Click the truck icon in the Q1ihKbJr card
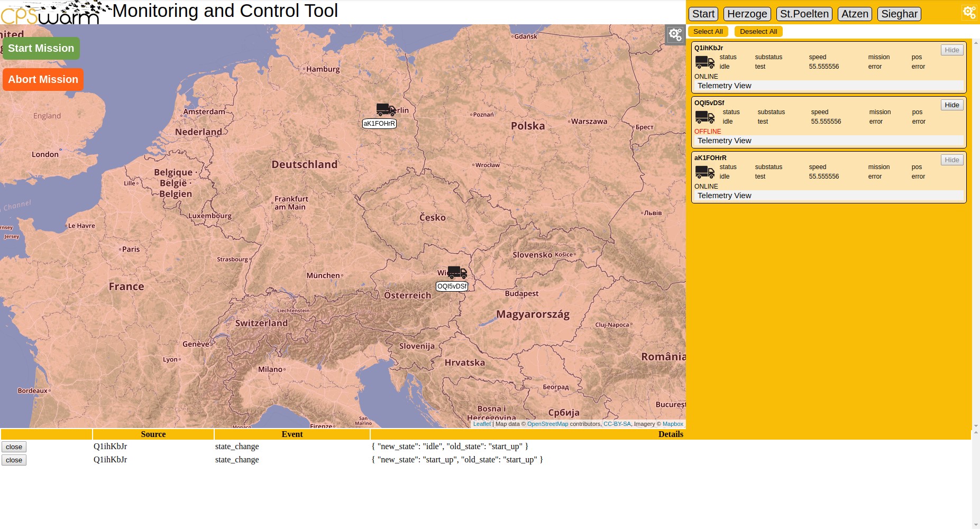This screenshot has height=530, width=980. coord(705,62)
